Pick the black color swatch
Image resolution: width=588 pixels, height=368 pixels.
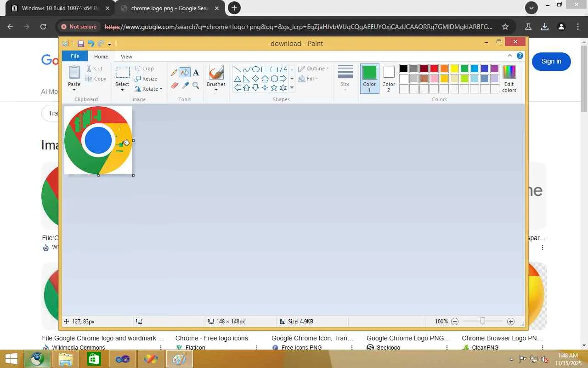point(404,69)
